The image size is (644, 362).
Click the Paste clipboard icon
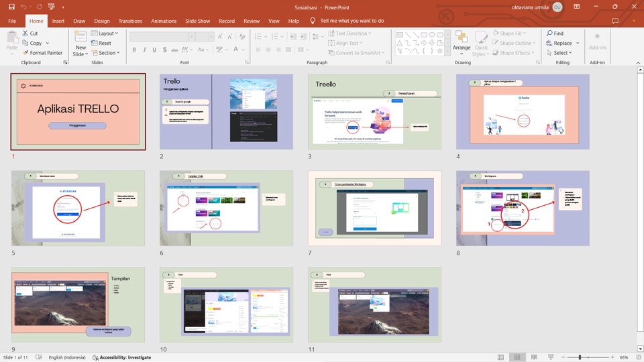pyautogui.click(x=12, y=38)
